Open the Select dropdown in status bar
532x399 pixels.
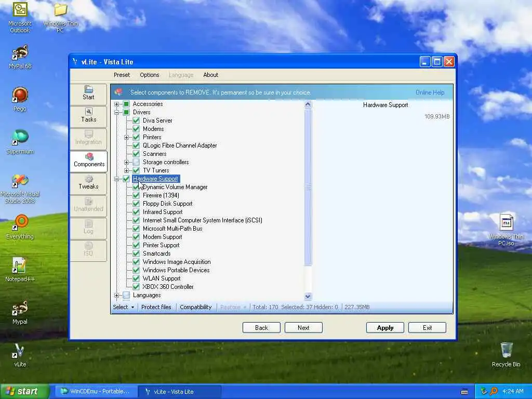[x=124, y=307]
